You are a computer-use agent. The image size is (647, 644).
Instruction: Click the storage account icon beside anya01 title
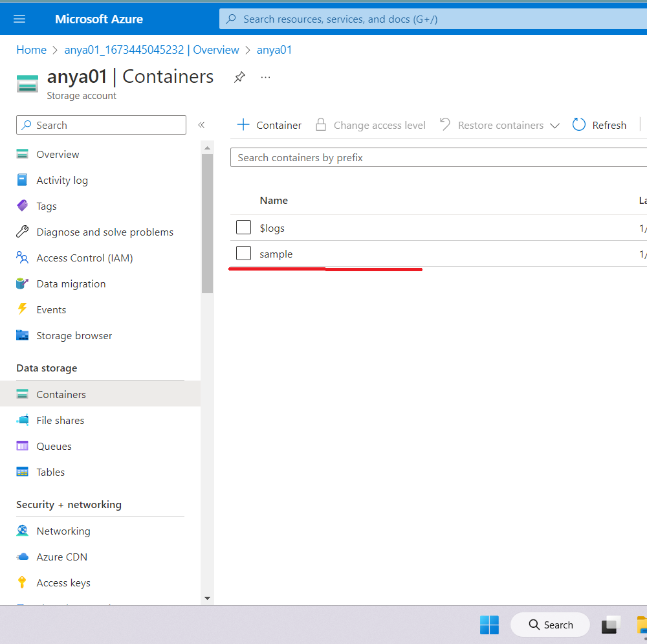[27, 83]
